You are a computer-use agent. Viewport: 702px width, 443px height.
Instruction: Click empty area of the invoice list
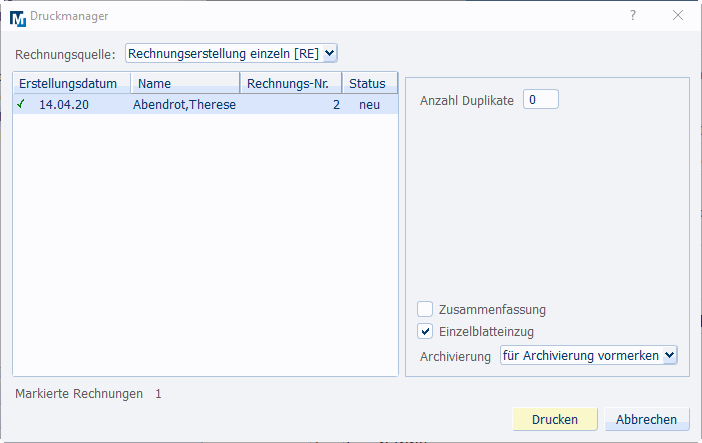point(205,250)
